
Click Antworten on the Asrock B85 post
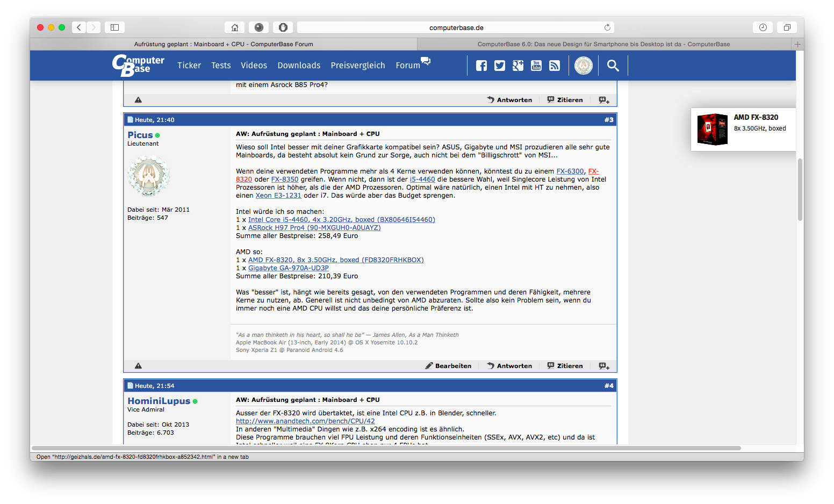coord(509,100)
